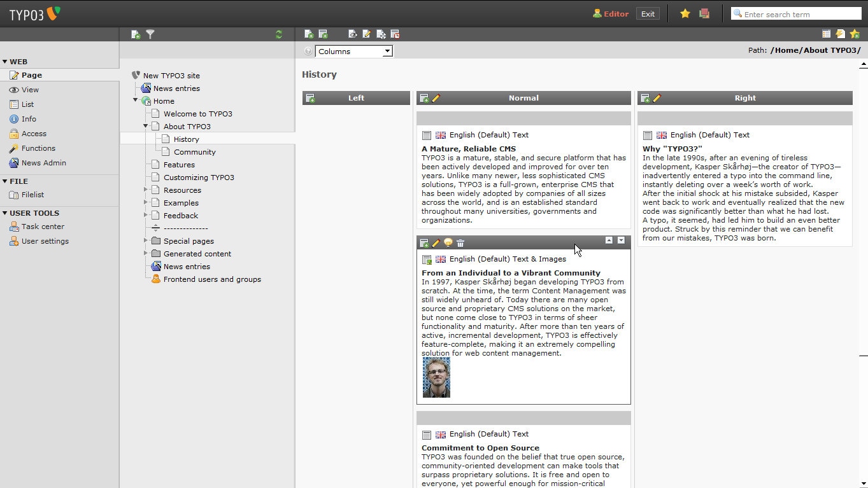Click the TYPO3 logo in the header
868x488 pixels.
[x=35, y=14]
